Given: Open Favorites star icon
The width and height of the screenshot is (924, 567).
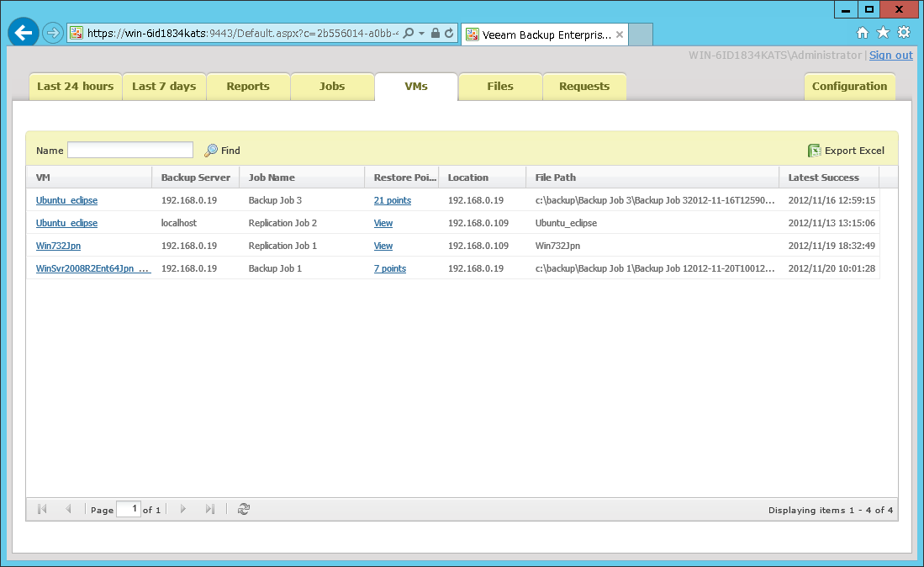Looking at the screenshot, I should click(883, 33).
